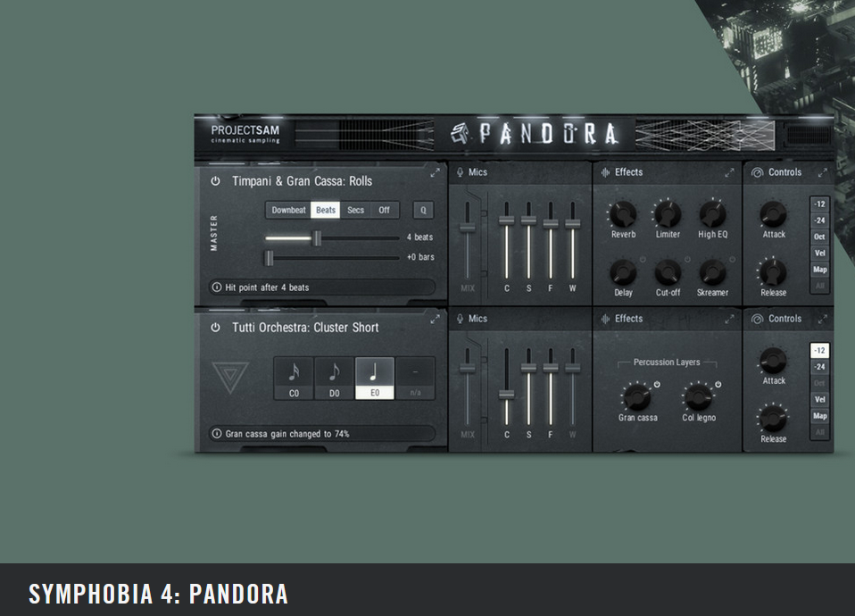Click the dial icon of the Timpani row Controls

pyautogui.click(x=757, y=172)
